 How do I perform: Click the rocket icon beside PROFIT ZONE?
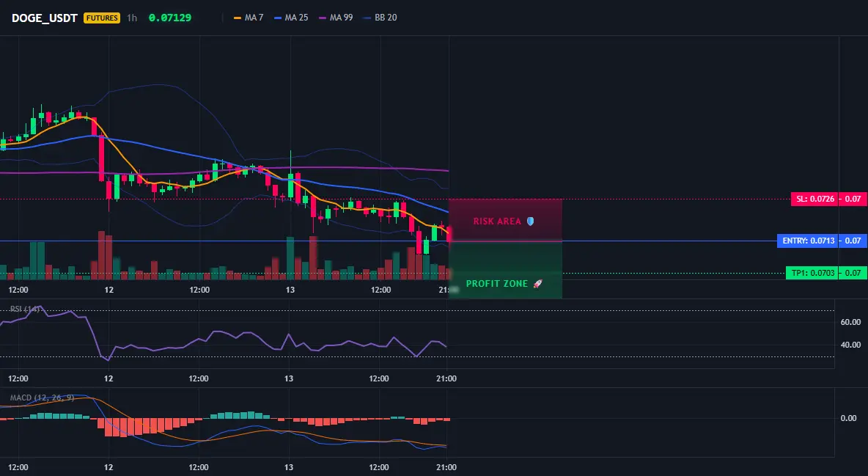537,284
